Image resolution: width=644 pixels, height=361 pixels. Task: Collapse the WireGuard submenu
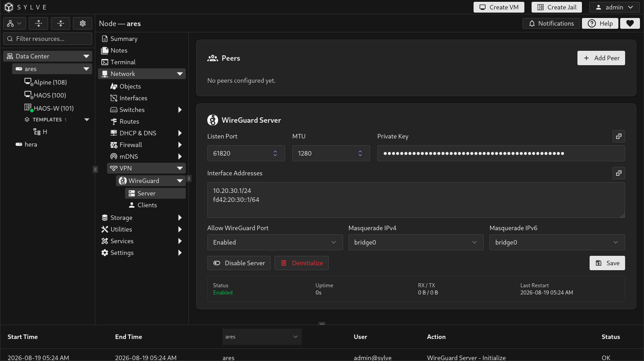[x=180, y=181]
